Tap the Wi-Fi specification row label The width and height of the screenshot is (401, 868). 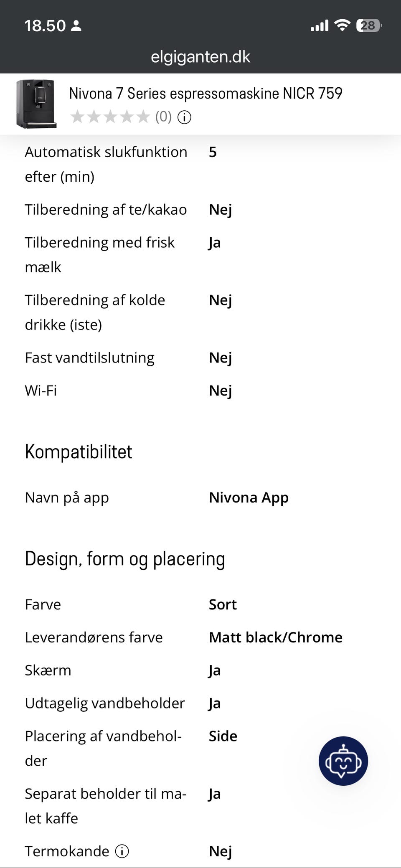coord(41,391)
